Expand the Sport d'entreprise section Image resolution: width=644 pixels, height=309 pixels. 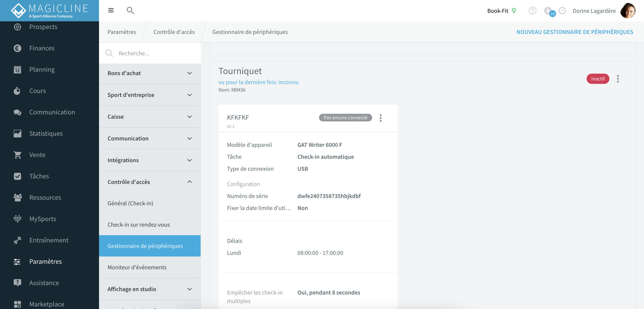tap(150, 95)
